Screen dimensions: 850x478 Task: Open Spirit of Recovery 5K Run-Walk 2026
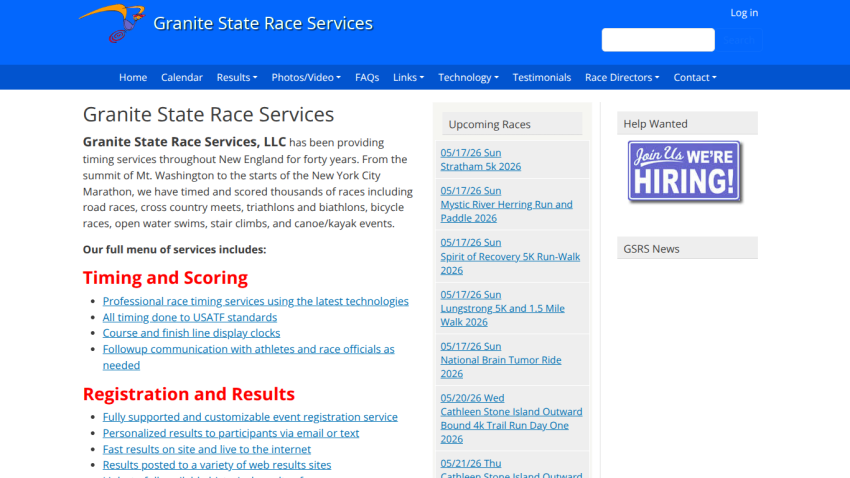[510, 263]
